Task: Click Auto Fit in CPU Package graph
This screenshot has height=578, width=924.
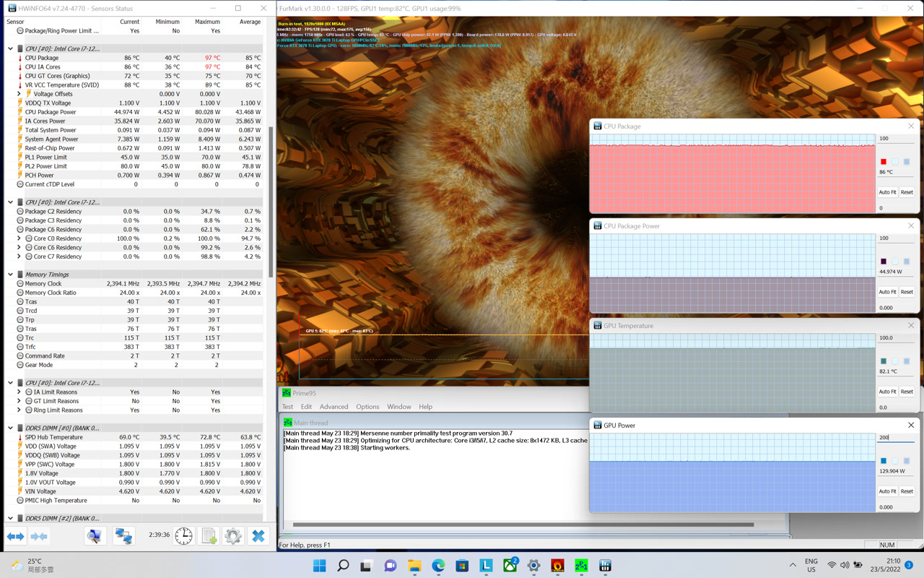Action: pyautogui.click(x=887, y=192)
